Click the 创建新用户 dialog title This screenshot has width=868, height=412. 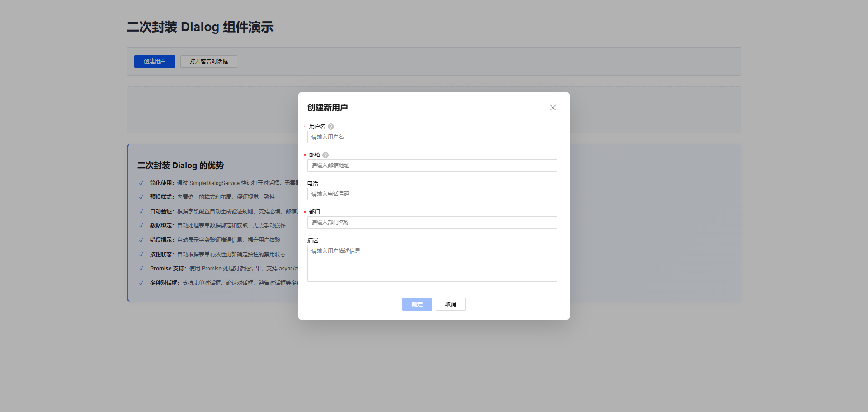(x=327, y=108)
